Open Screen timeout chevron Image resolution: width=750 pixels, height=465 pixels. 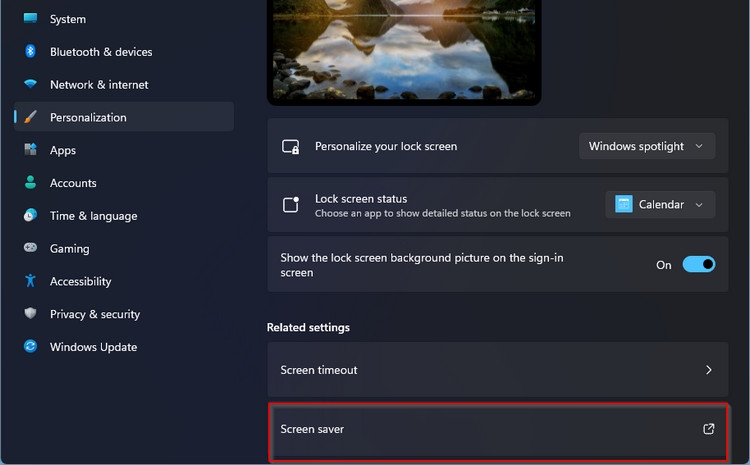tap(709, 370)
